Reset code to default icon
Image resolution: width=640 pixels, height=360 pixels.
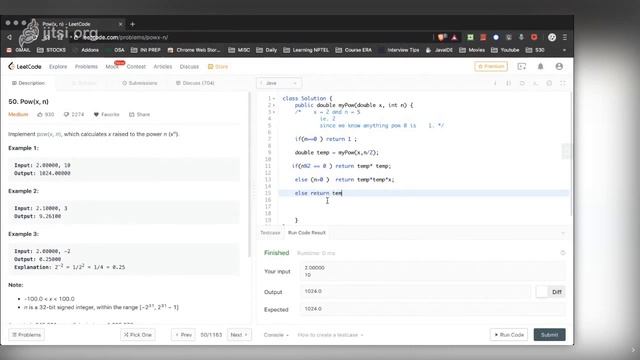click(522, 83)
